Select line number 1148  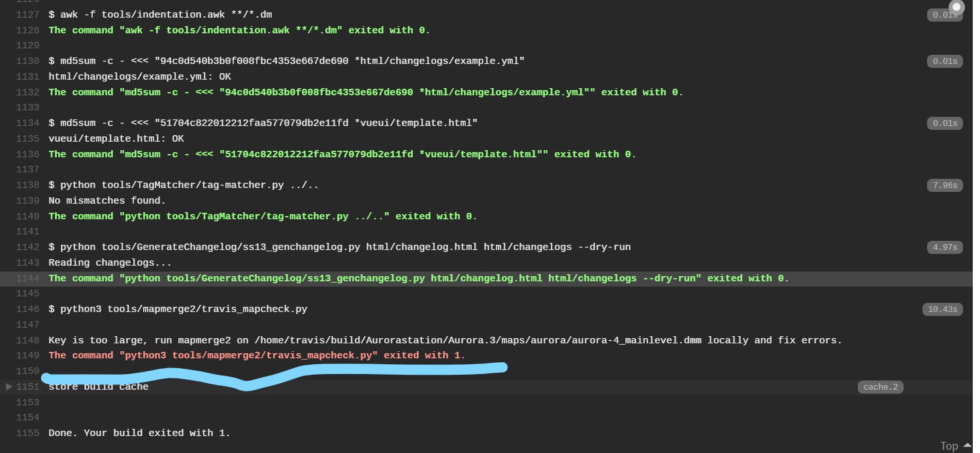pos(27,341)
